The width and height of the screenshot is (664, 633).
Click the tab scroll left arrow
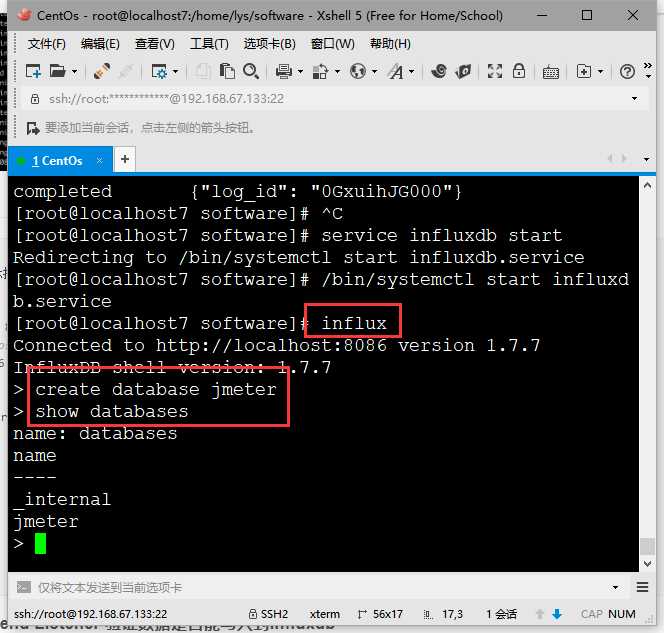tap(610, 159)
